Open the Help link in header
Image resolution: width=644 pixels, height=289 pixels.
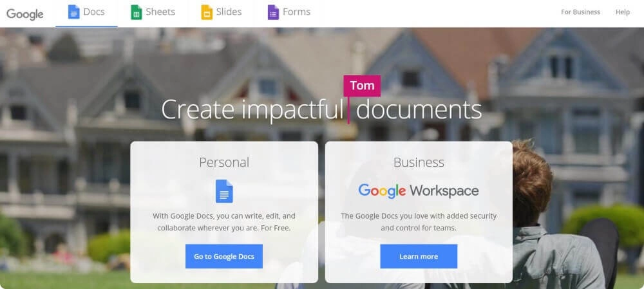tap(623, 12)
